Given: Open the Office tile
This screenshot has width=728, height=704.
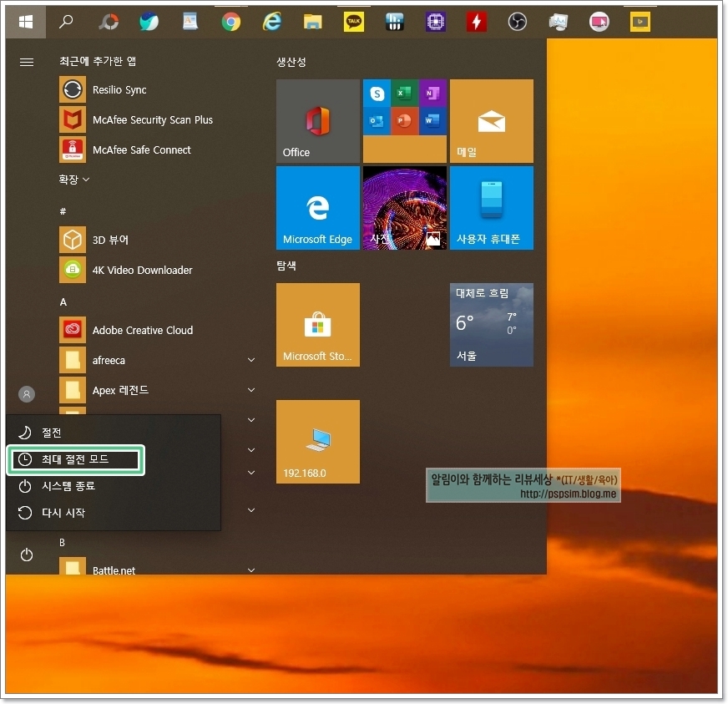Looking at the screenshot, I should [x=318, y=121].
